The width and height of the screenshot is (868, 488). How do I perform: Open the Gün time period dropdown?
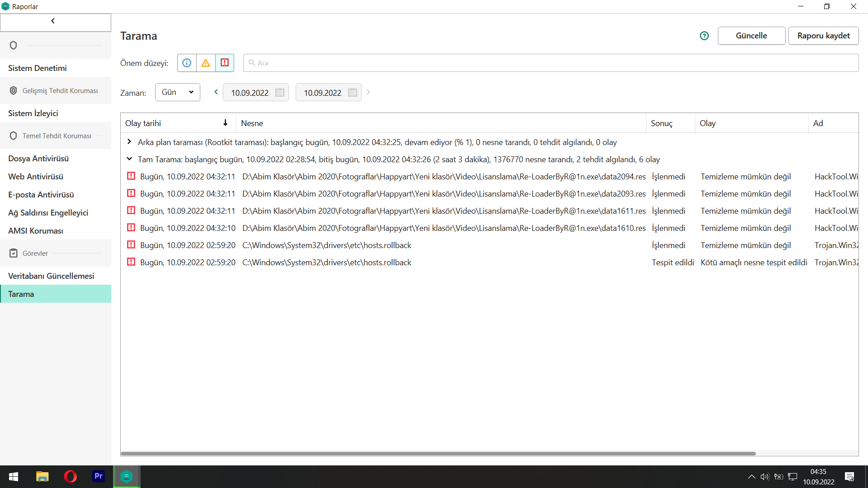pos(177,92)
